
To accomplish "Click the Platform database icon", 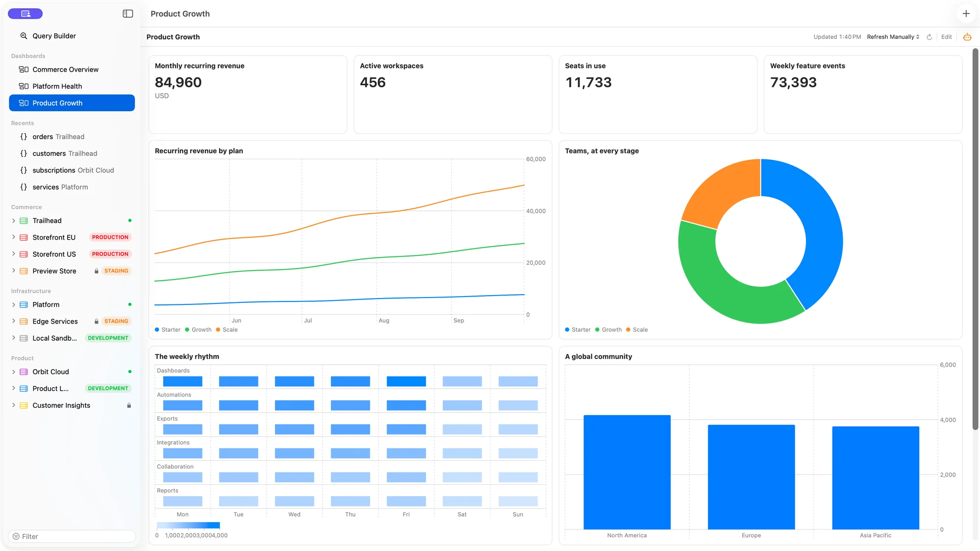I will [24, 304].
